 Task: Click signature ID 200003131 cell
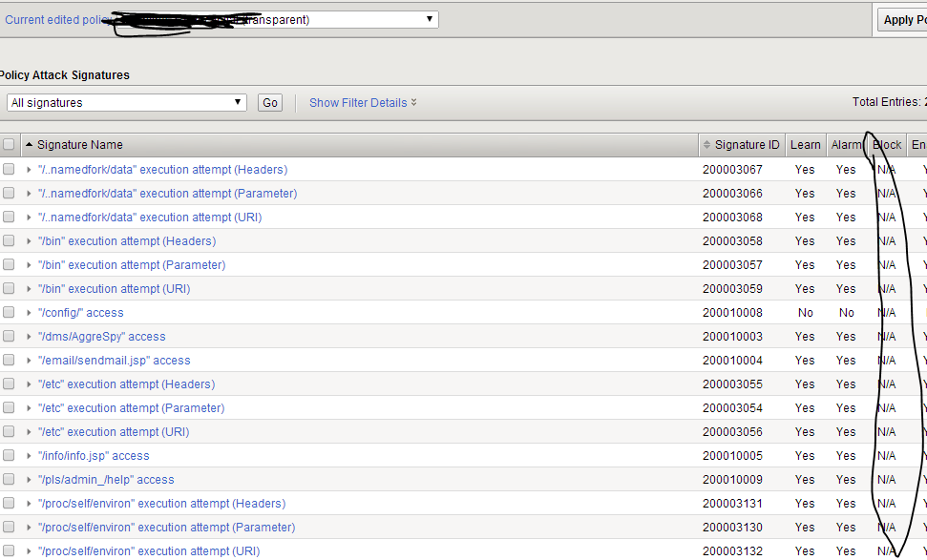(732, 504)
